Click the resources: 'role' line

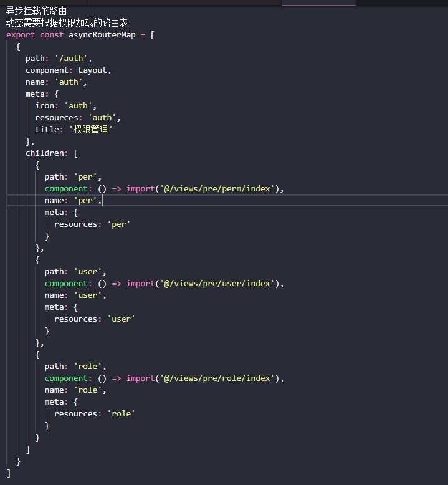(94, 413)
